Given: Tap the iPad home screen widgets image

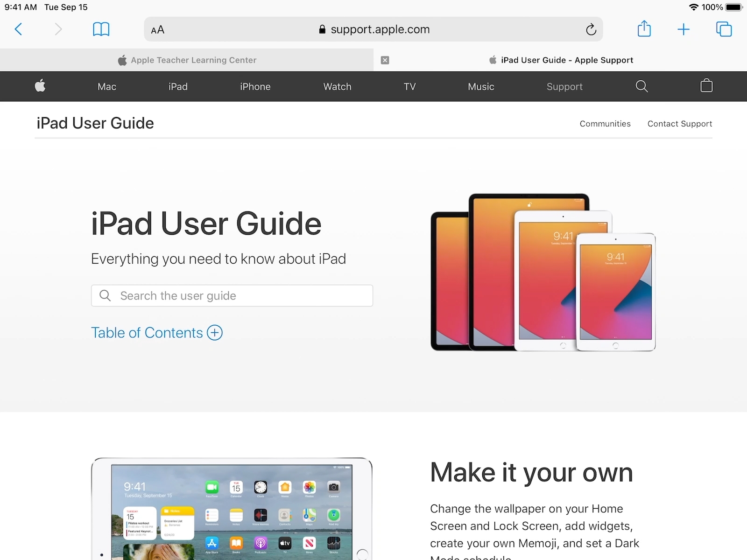Looking at the screenshot, I should pyautogui.click(x=232, y=509).
